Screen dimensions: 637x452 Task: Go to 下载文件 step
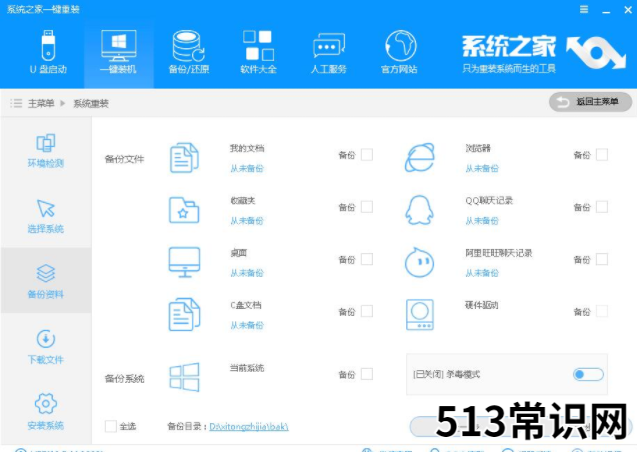pos(46,347)
